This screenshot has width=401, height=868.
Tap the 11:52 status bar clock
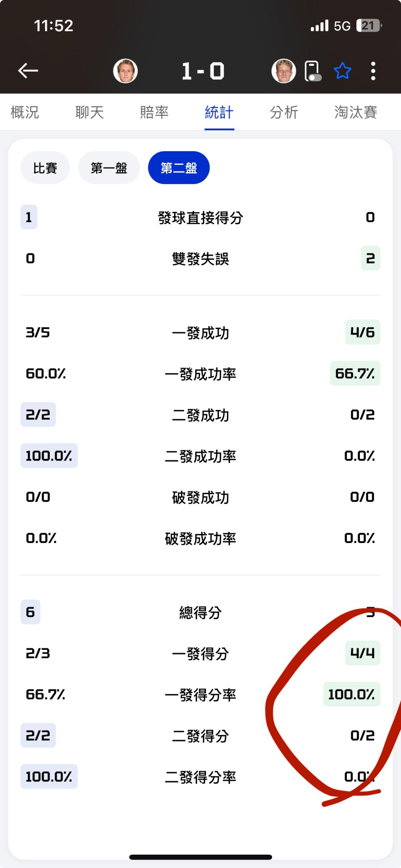[53, 26]
